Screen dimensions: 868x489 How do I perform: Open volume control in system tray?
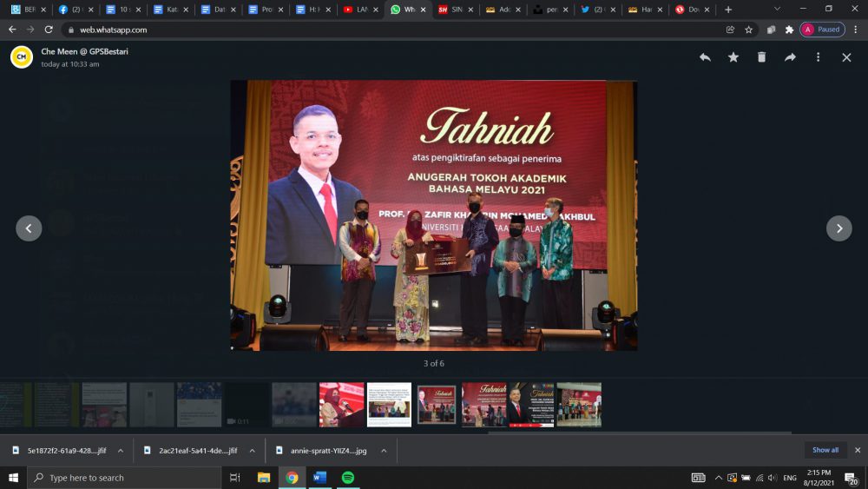pos(773,478)
